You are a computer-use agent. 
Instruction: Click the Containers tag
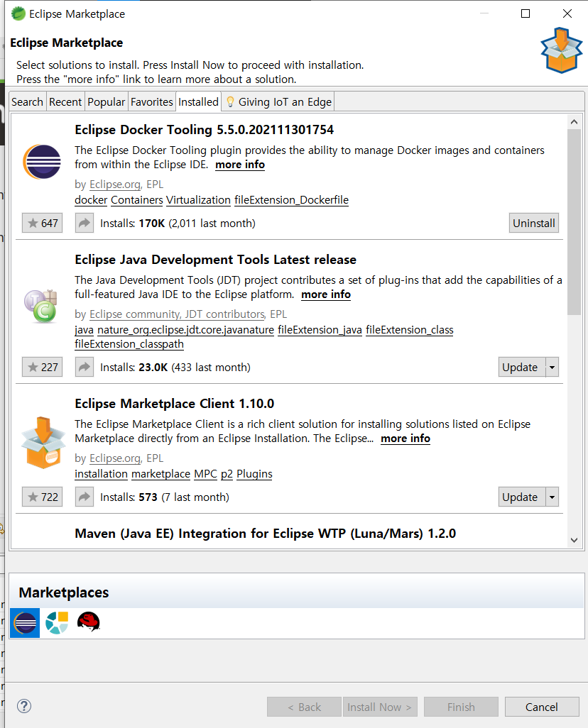(136, 200)
